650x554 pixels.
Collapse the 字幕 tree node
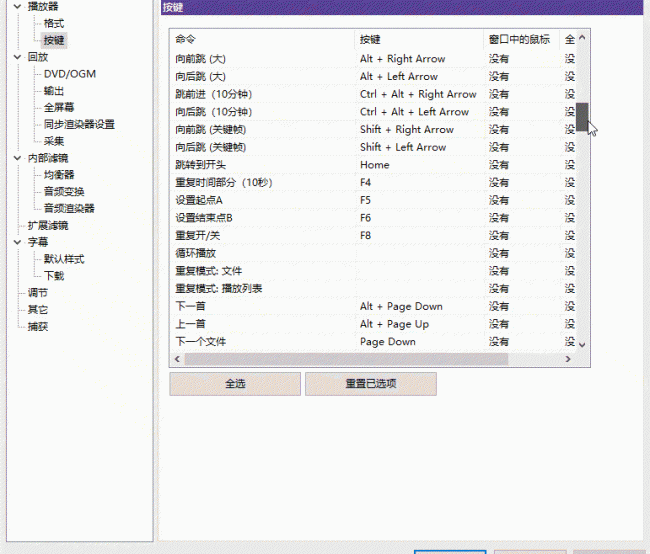pos(17,242)
